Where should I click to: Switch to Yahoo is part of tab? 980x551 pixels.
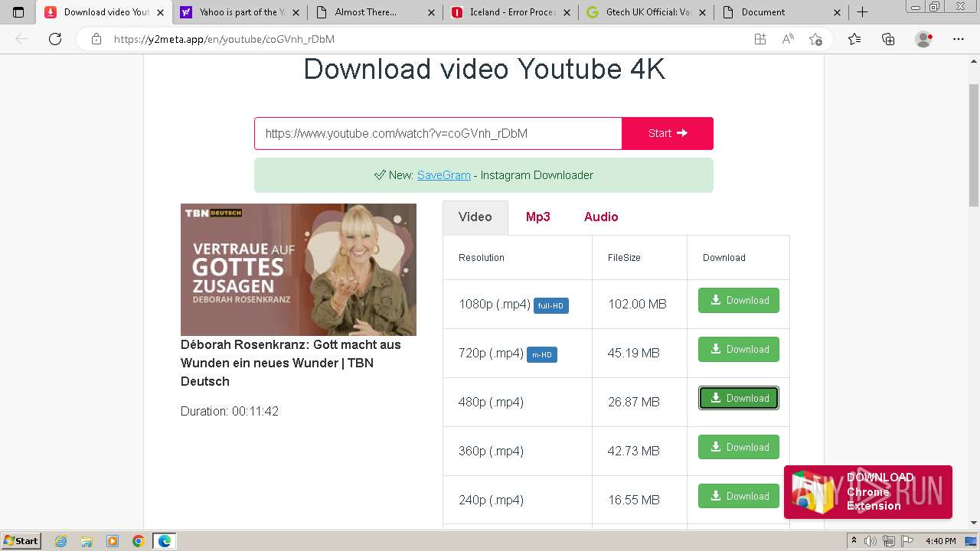(x=240, y=12)
